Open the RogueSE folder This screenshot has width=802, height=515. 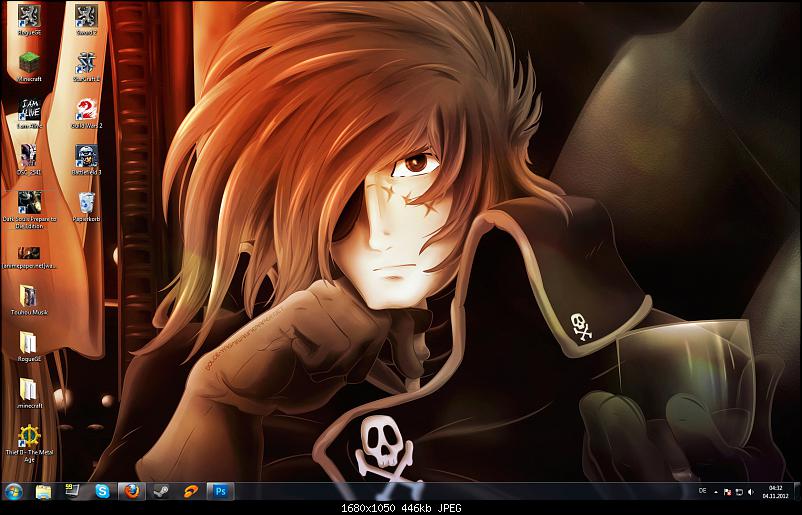click(29, 347)
